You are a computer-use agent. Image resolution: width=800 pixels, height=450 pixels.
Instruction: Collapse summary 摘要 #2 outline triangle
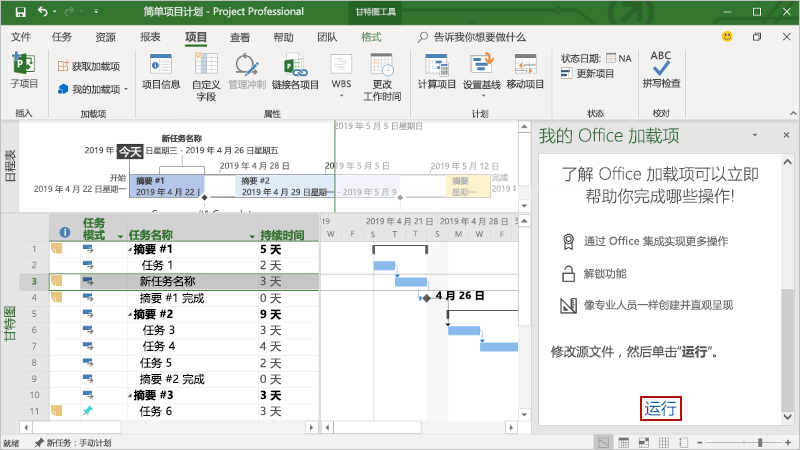130,315
